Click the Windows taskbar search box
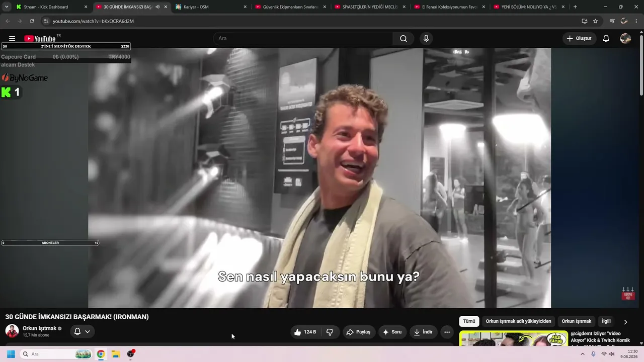Image resolution: width=644 pixels, height=362 pixels. (56, 354)
